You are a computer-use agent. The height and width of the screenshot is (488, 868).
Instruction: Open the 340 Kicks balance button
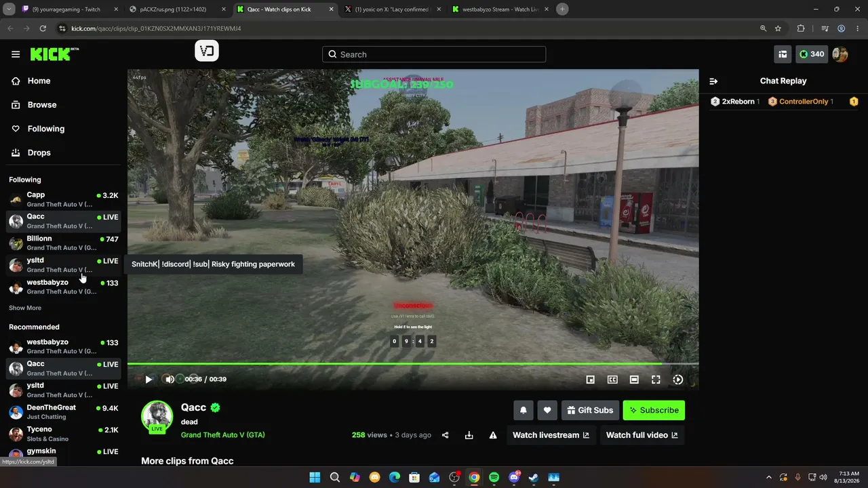(x=811, y=54)
